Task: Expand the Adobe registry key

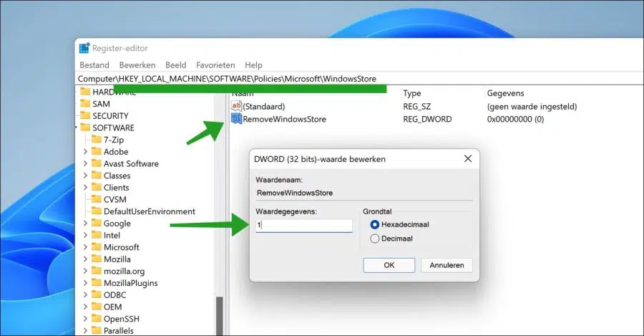Action: (85, 152)
